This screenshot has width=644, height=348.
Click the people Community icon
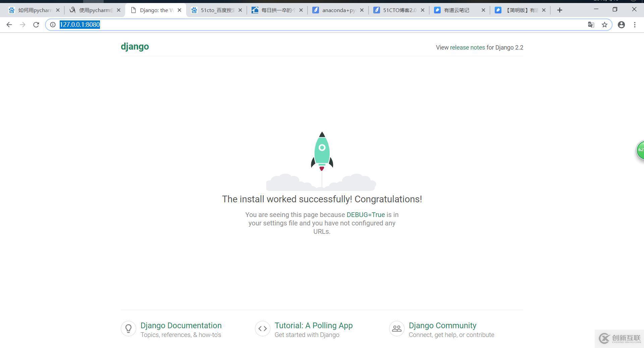coord(397,329)
